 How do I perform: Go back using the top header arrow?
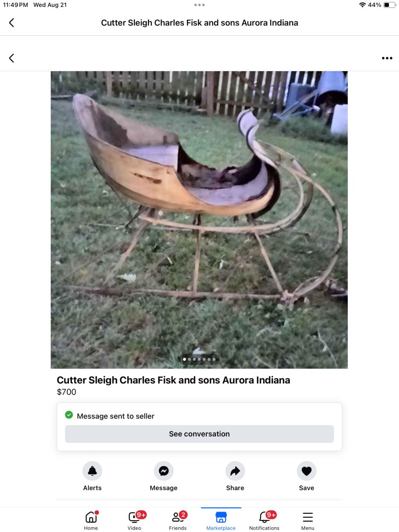pyautogui.click(x=11, y=23)
